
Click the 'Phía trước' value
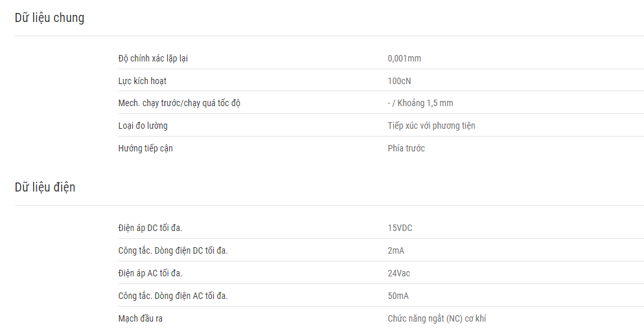pyautogui.click(x=406, y=148)
